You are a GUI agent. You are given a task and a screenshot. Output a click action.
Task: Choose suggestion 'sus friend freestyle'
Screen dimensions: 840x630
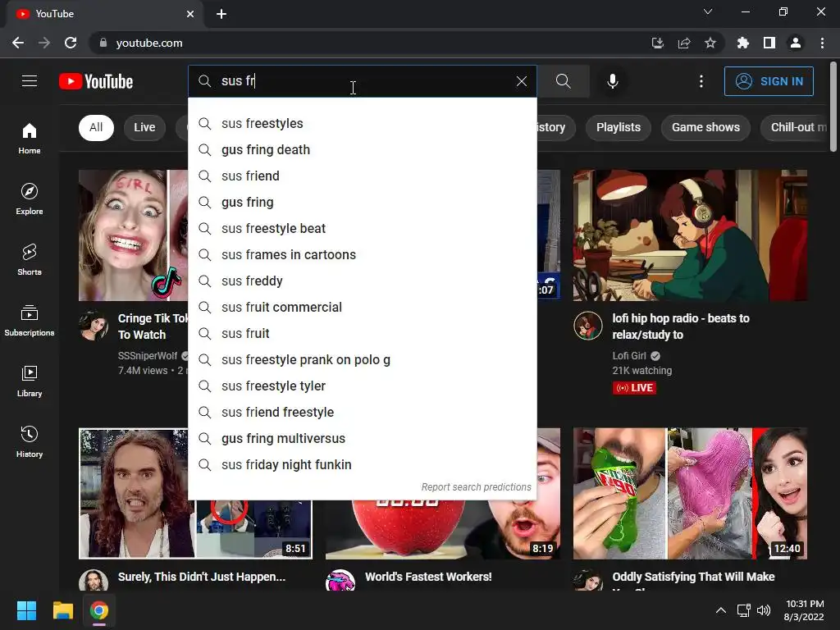pos(362,413)
